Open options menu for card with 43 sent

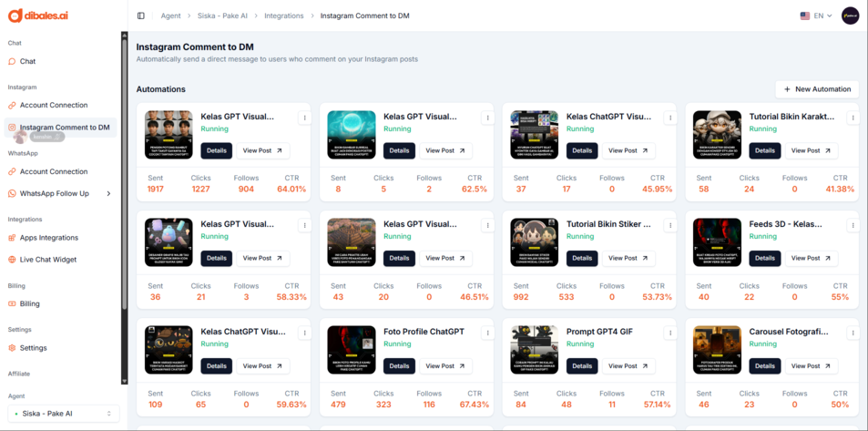tap(487, 225)
